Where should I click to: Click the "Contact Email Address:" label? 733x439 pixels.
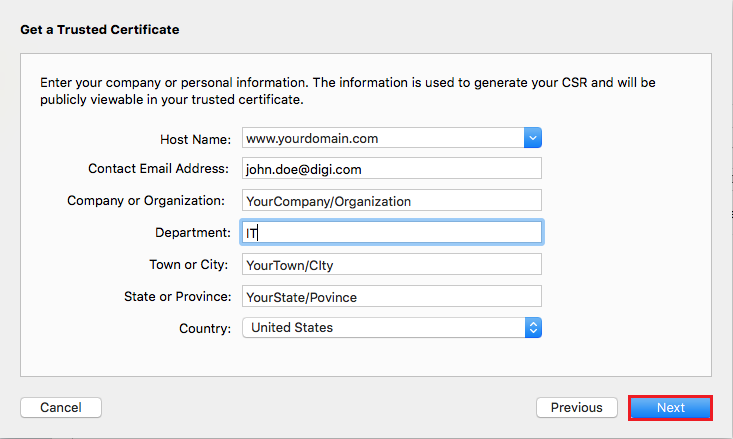(x=159, y=169)
